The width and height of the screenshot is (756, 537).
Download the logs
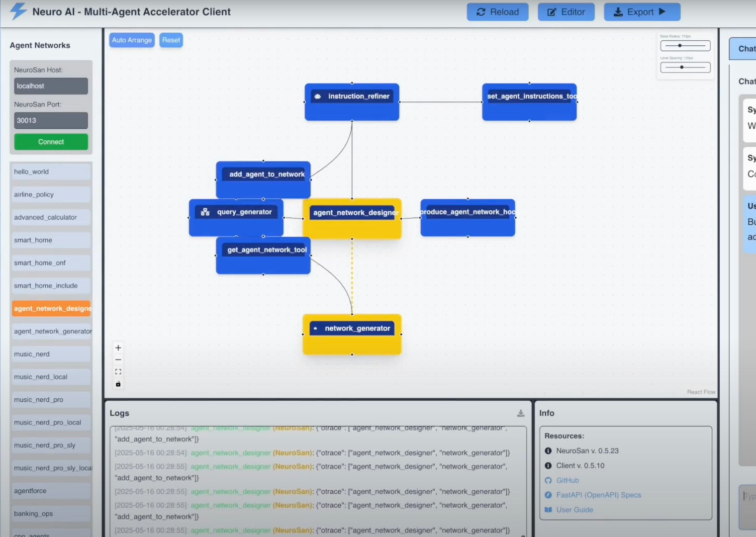521,413
